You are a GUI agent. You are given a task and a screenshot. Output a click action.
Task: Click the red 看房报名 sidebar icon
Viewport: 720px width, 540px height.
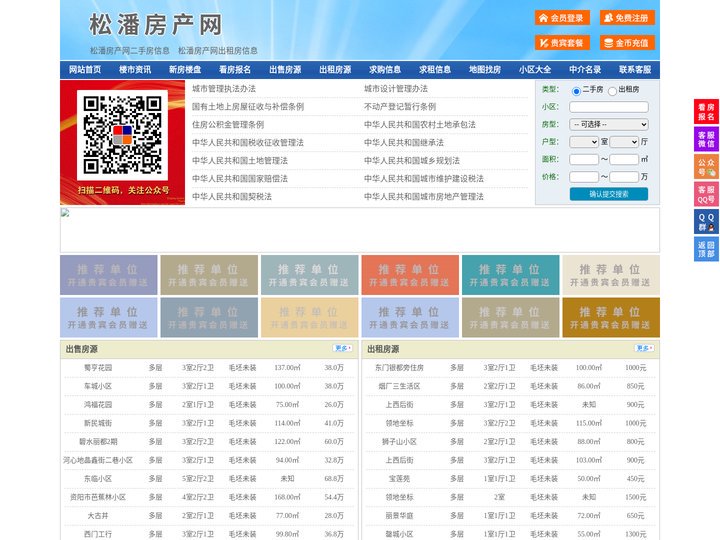click(x=706, y=112)
